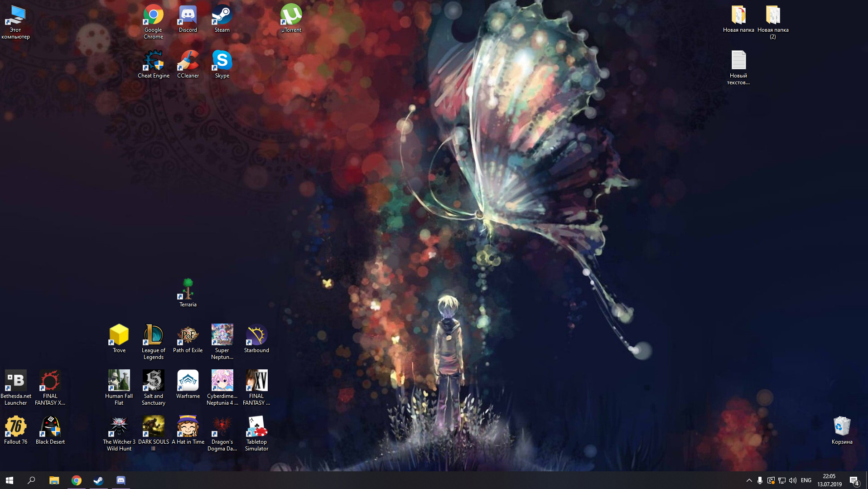Select the Path of Exile shortcut

pos(188,339)
